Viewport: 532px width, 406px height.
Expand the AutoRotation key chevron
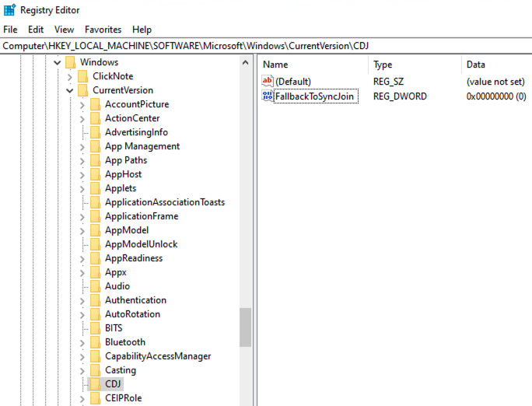[x=82, y=315]
